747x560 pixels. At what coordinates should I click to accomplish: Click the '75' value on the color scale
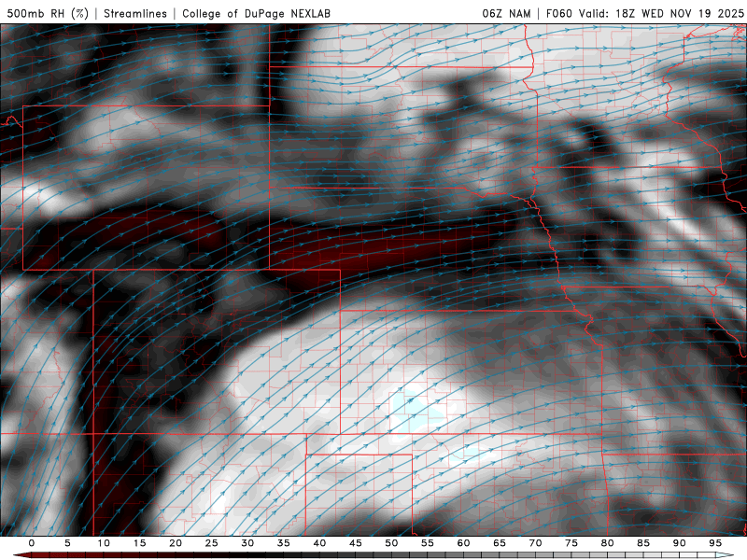coord(571,543)
